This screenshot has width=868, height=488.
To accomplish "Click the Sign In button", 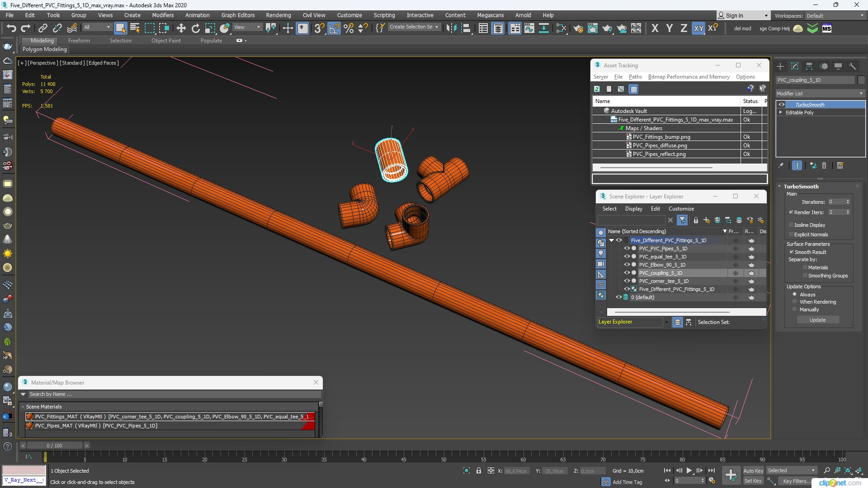I will pyautogui.click(x=742, y=15).
